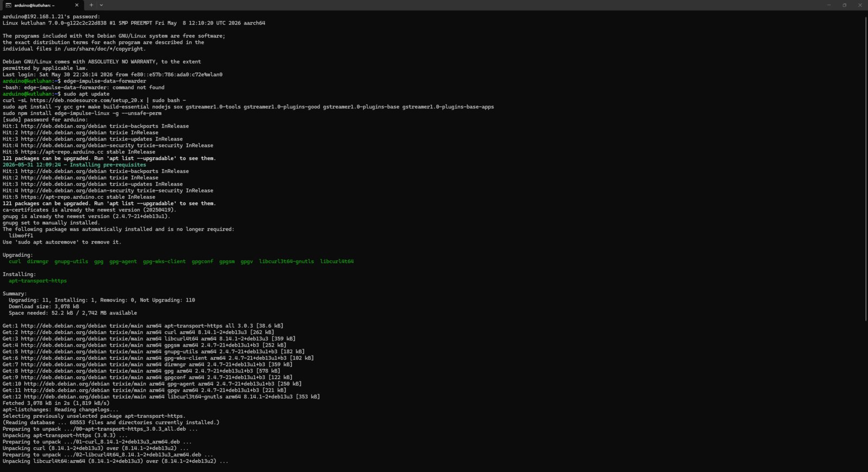Click green "libcurl3t64-gnutls" in the Upgrading list

286,261
